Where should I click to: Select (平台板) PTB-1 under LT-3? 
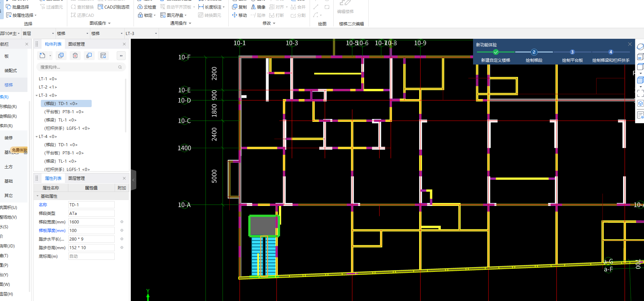pyautogui.click(x=64, y=112)
